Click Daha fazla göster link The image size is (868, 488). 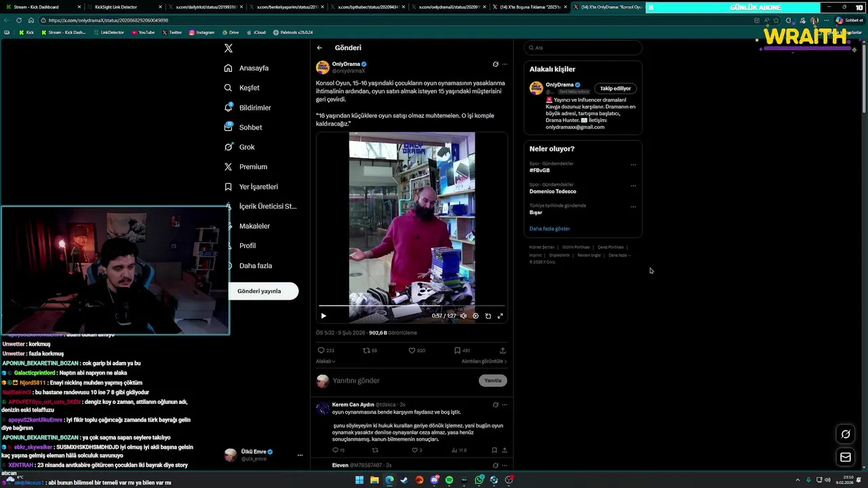549,228
